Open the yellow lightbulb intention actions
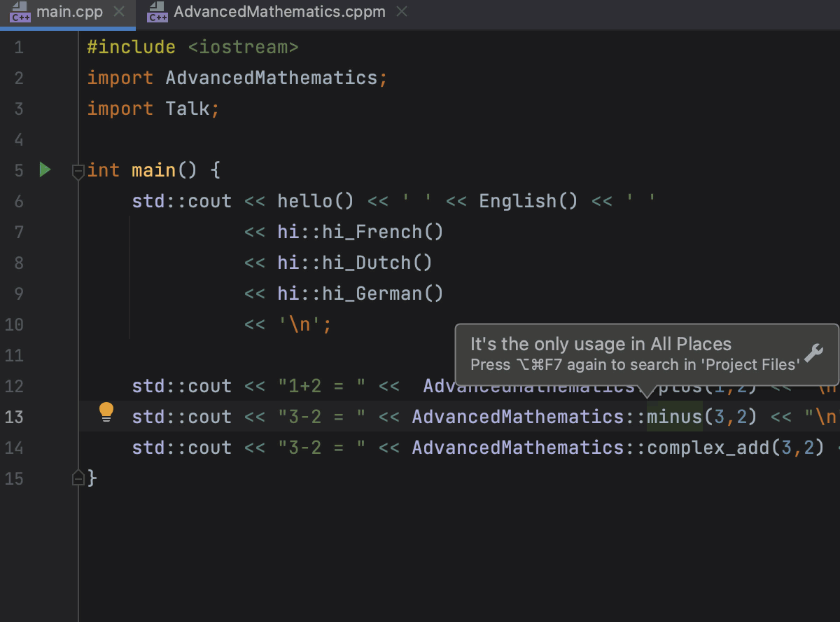The width and height of the screenshot is (840, 622). [x=106, y=412]
